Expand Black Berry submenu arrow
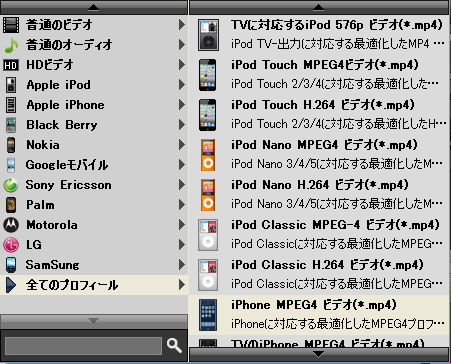 pyautogui.click(x=182, y=125)
